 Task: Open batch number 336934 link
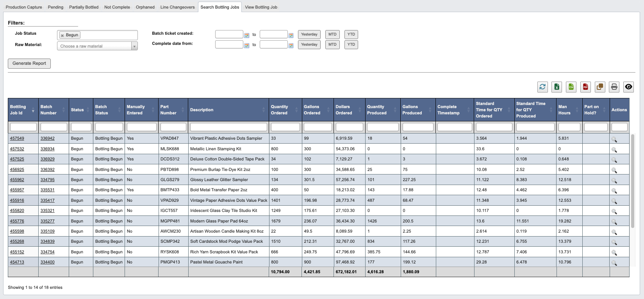pos(48,149)
